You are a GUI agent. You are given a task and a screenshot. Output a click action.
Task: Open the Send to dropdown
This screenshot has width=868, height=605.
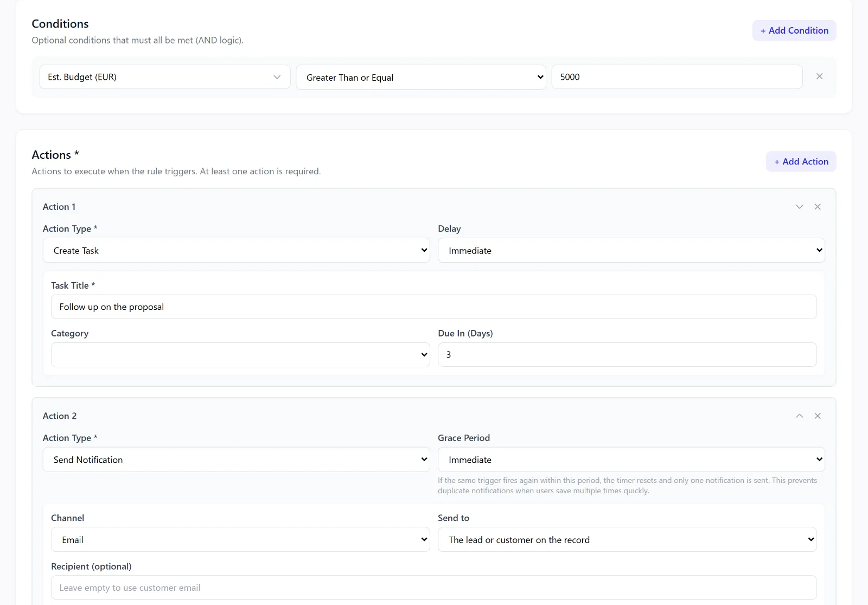627,539
